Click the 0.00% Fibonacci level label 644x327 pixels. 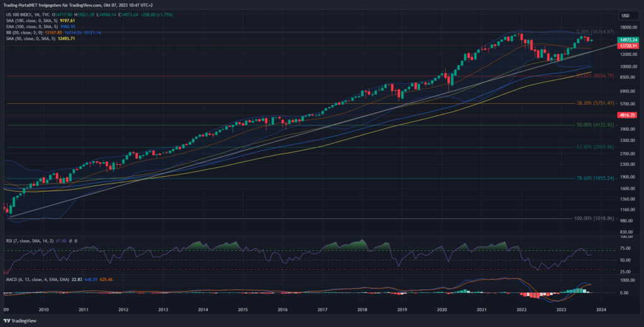595,30
